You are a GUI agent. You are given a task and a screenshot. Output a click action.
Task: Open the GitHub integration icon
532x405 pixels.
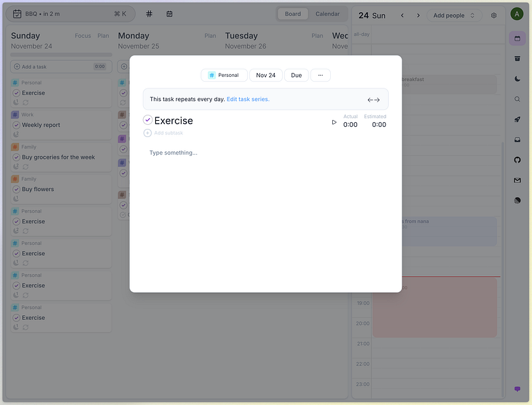tap(517, 160)
